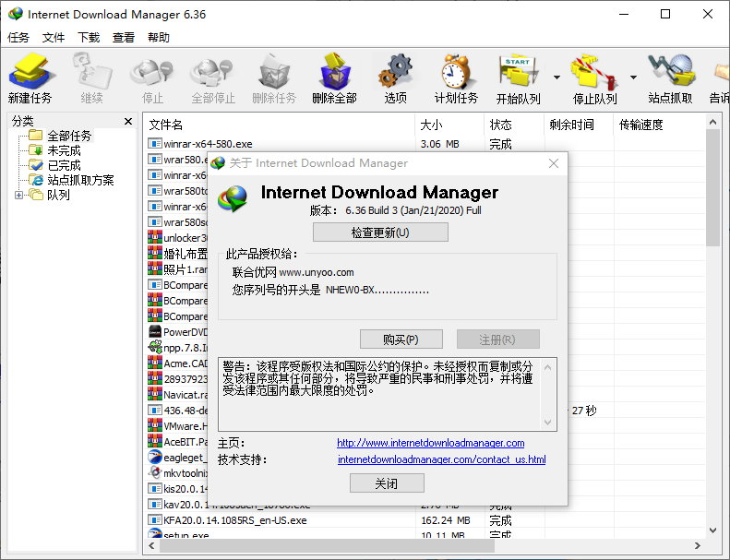
Task: Select the KFA20.0.14.1085RS_en-US.exe file row
Action: tap(426, 520)
